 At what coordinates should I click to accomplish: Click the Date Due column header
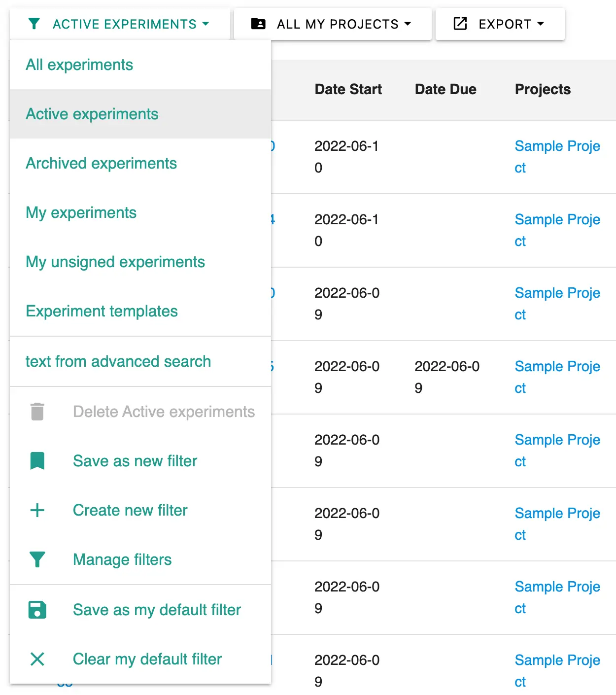(445, 89)
